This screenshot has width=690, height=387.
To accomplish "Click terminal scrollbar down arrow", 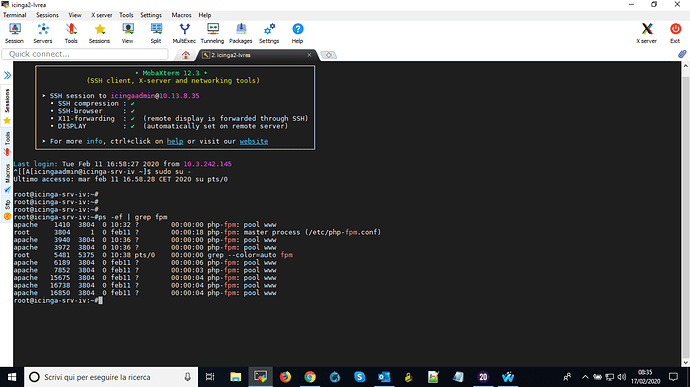I will point(686,362).
